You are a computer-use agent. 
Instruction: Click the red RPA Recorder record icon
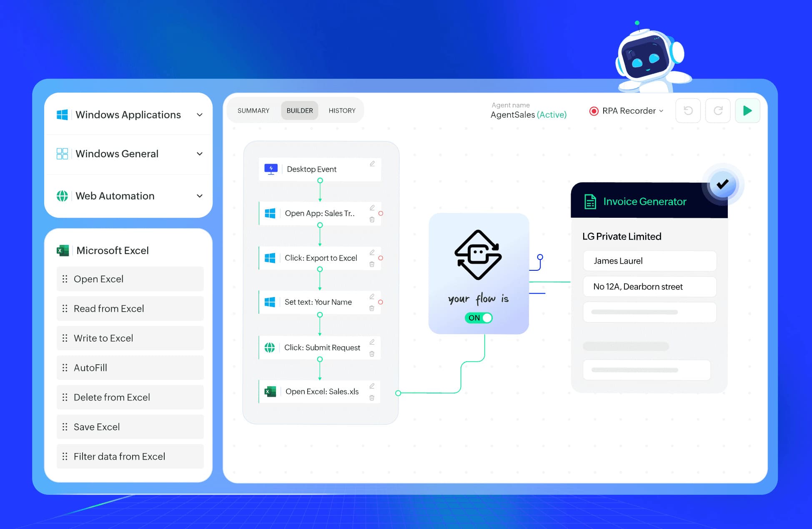[594, 111]
